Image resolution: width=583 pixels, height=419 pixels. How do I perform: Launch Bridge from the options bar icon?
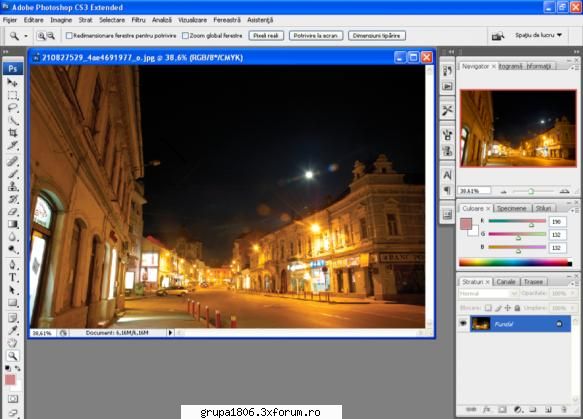point(497,36)
